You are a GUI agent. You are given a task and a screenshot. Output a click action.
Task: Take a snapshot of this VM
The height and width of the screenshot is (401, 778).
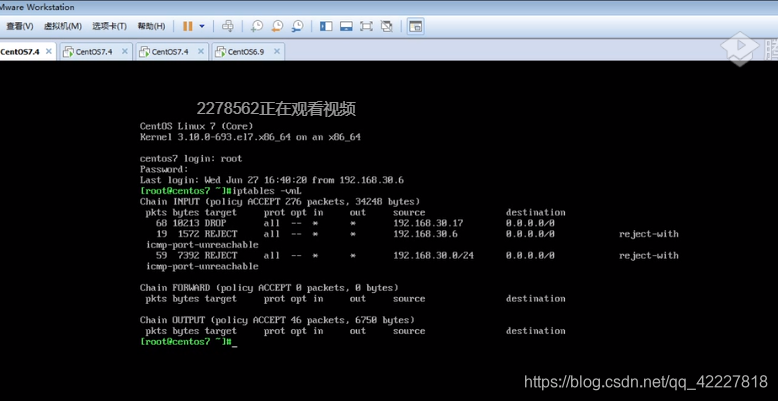[257, 26]
